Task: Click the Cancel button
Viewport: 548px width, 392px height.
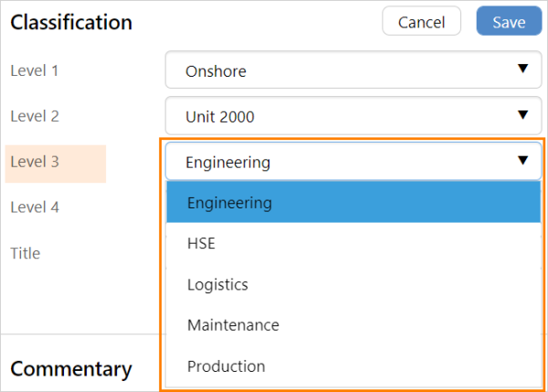Action: [x=421, y=22]
